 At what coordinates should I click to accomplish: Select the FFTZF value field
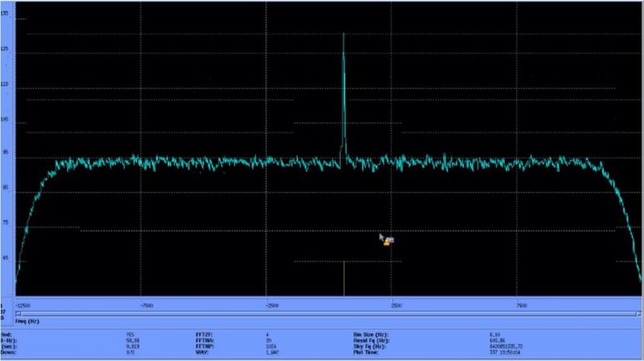point(268,334)
